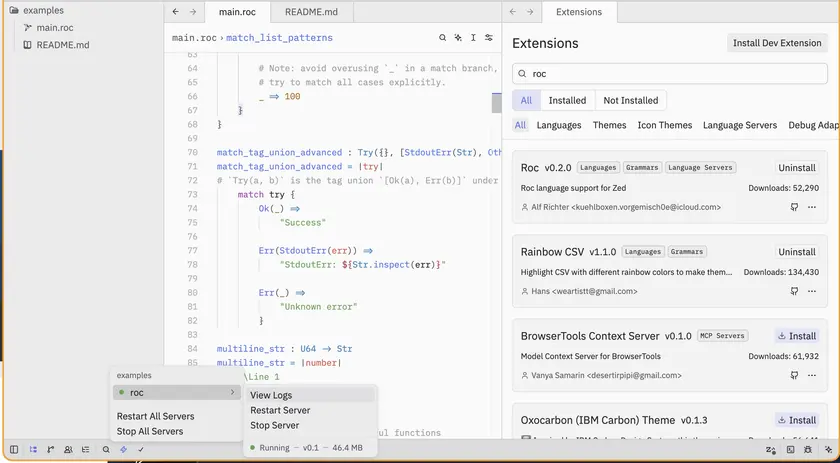Switch to the main.roc editor tab
The image size is (840, 463).
(237, 12)
